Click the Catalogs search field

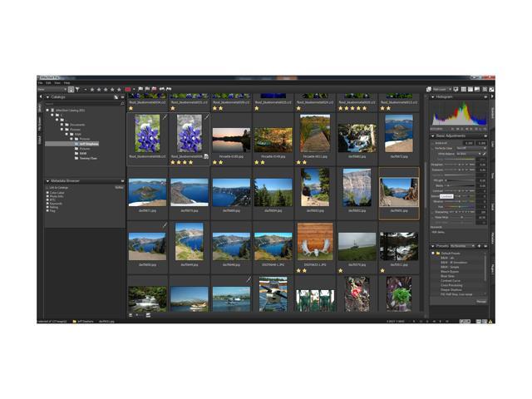pyautogui.click(x=82, y=103)
